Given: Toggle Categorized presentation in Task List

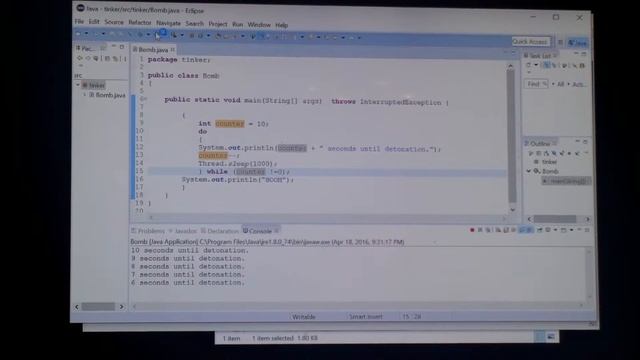Looking at the screenshot, I should coord(547,65).
